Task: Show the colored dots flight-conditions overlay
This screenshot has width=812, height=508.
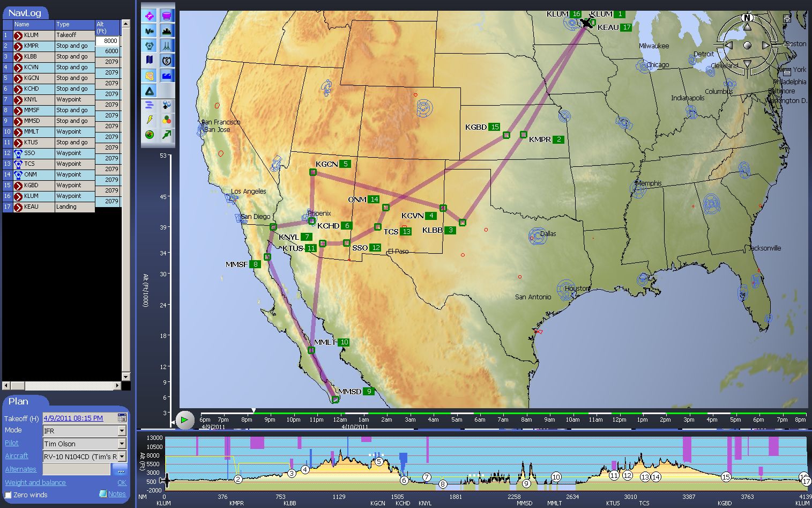Action: (x=167, y=120)
